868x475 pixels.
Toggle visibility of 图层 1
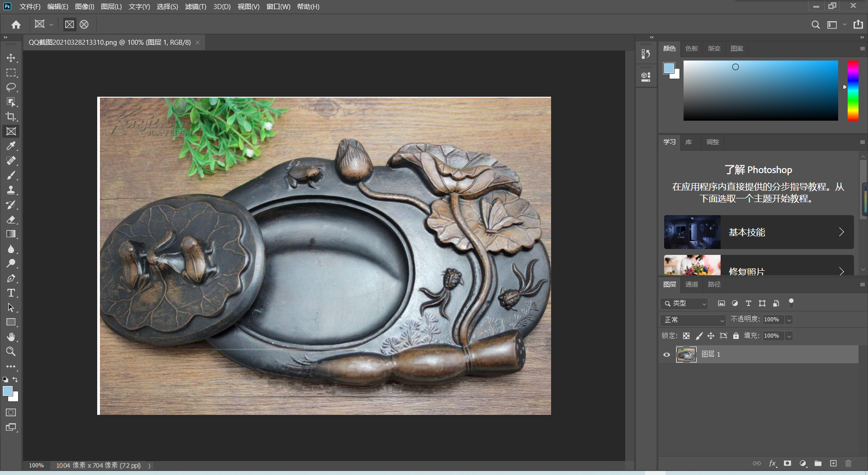coord(666,354)
